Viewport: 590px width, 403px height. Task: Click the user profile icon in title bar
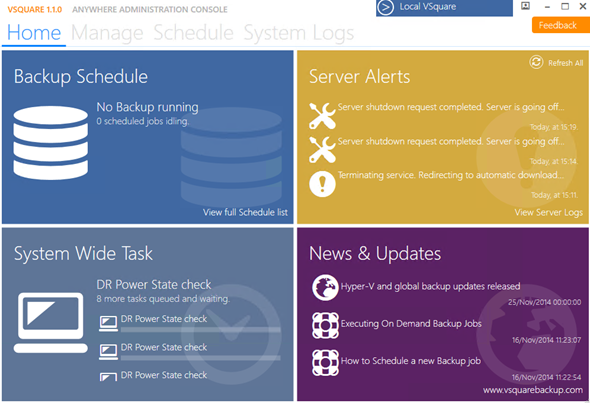tap(525, 6)
